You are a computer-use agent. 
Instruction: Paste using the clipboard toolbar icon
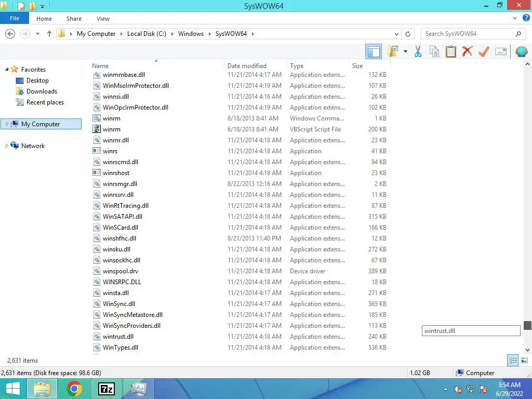point(450,51)
